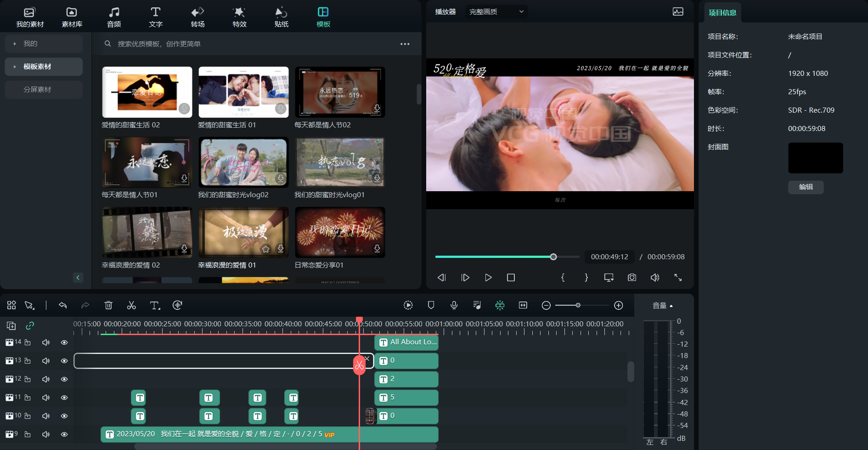Click the 编辑 cover edit button
Screen dimensions: 868x450
(x=806, y=187)
